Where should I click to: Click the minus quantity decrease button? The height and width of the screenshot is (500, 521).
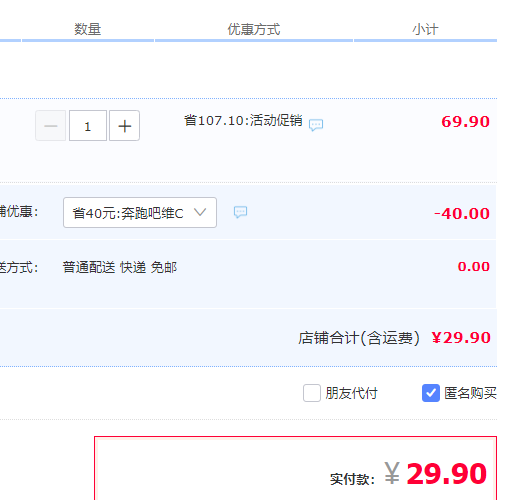51,126
